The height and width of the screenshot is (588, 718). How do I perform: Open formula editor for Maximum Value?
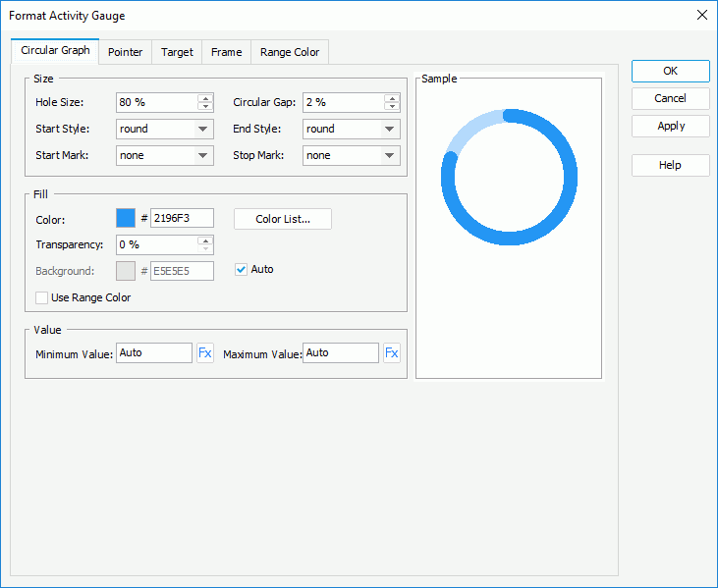coord(392,352)
